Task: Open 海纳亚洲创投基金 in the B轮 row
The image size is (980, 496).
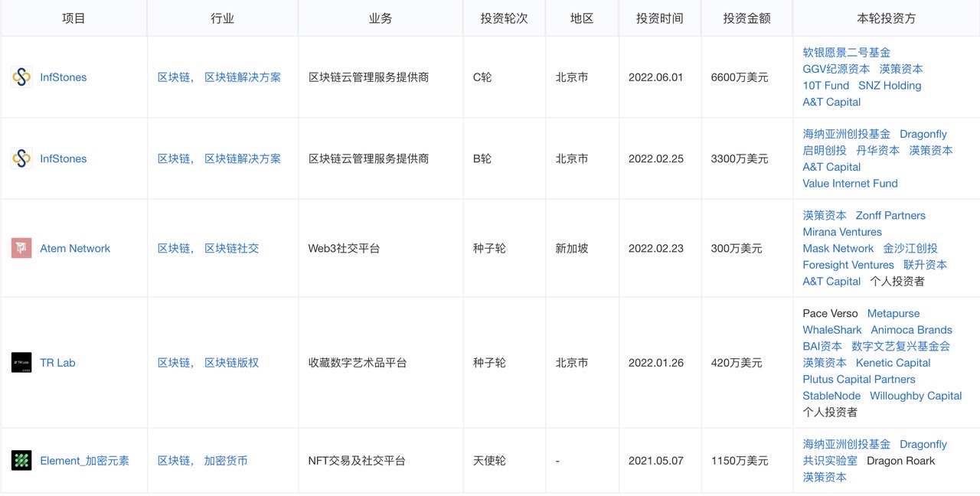Action: pyautogui.click(x=847, y=134)
